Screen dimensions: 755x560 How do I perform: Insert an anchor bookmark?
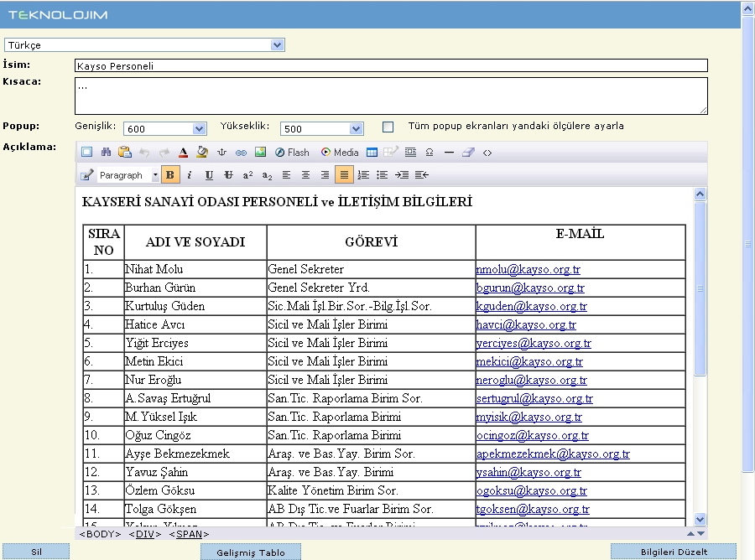(x=221, y=153)
